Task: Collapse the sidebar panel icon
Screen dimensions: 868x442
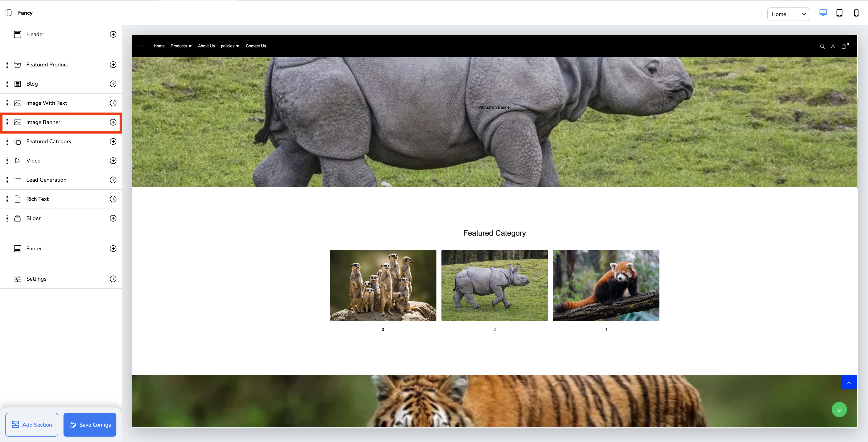Action: pos(8,13)
